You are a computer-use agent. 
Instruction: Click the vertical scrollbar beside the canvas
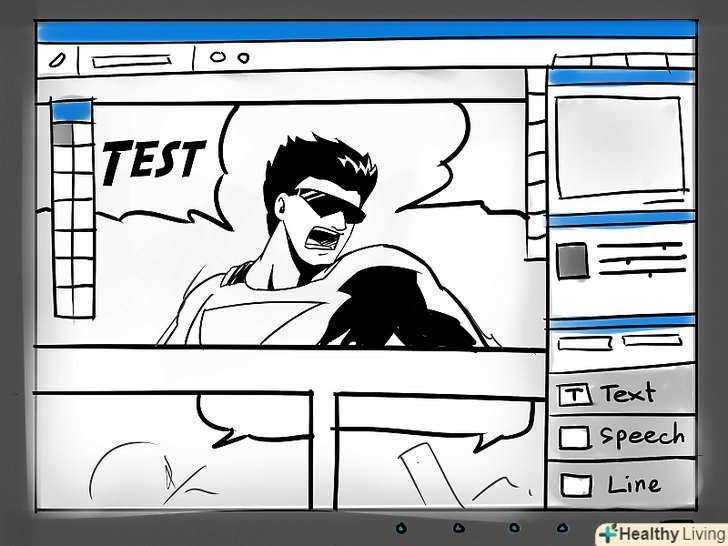click(536, 164)
